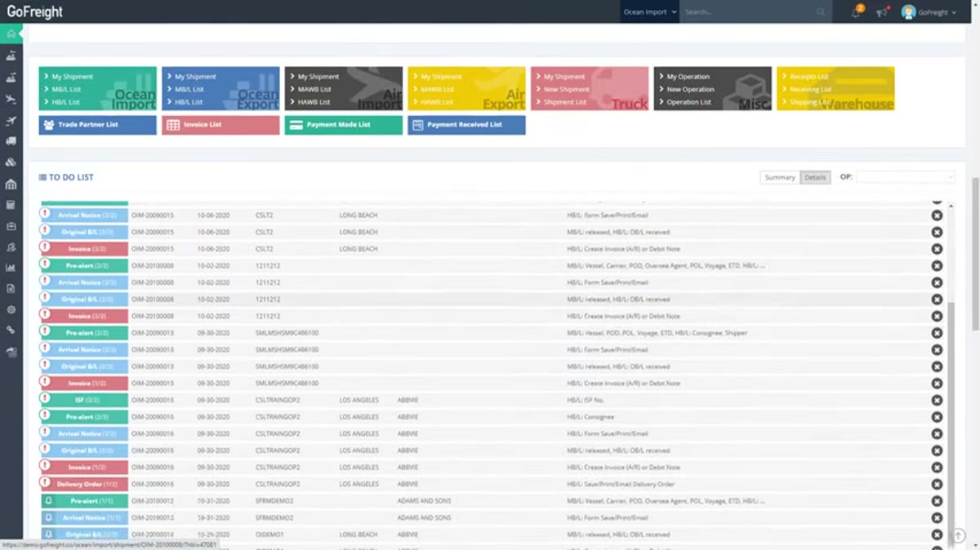980x550 pixels.
Task: Open the megaphone announcements icon
Action: click(x=882, y=12)
